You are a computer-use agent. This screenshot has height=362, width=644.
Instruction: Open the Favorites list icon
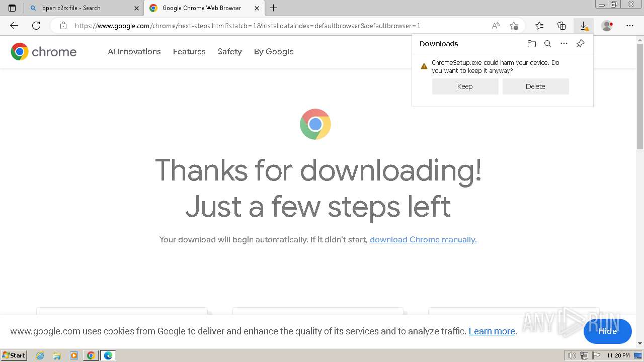[x=539, y=26]
